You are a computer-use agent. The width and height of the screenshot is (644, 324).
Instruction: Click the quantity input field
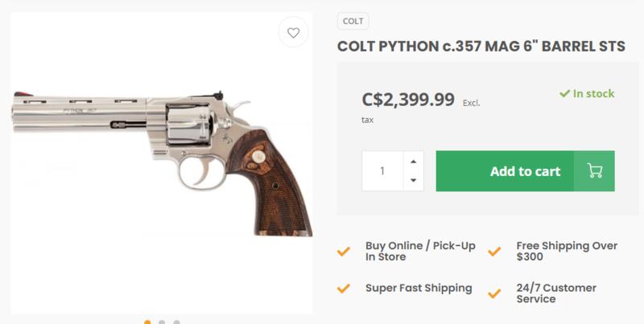(x=382, y=170)
